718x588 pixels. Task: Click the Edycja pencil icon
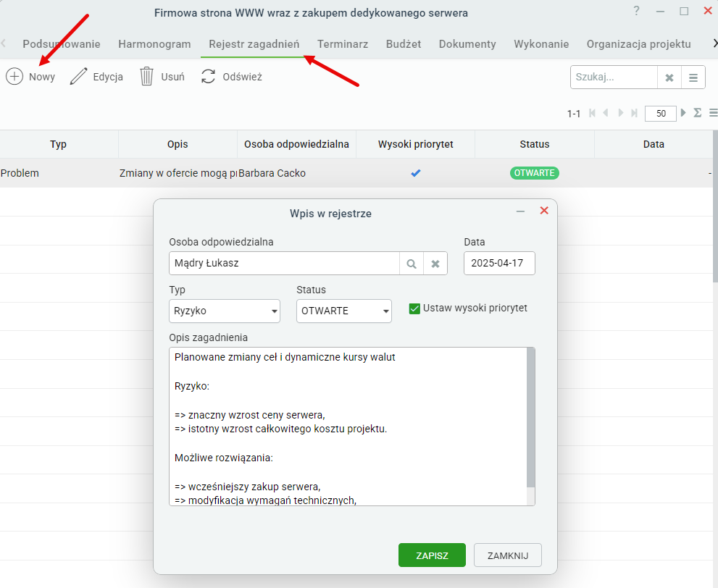pyautogui.click(x=78, y=77)
